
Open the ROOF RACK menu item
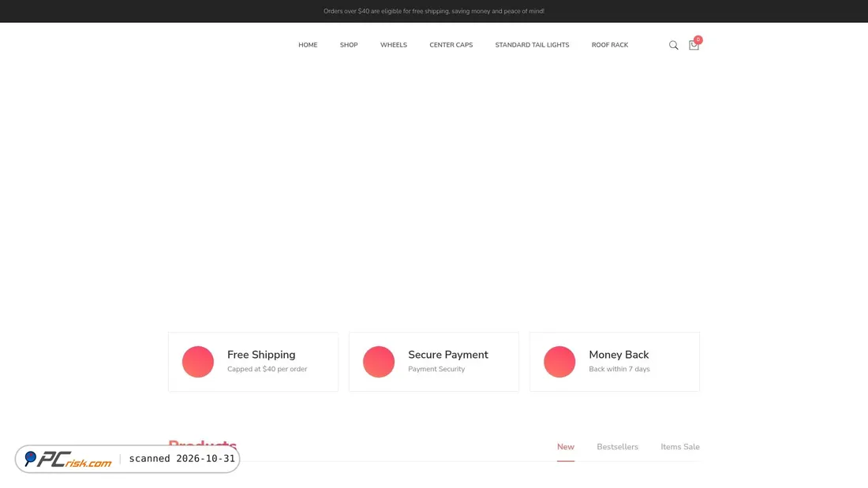tap(609, 45)
